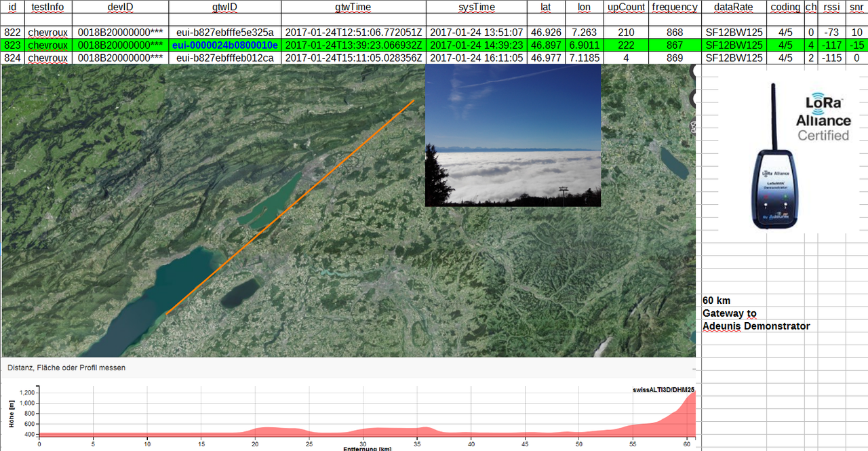Click the gtwTime cell for row 822

click(x=353, y=33)
